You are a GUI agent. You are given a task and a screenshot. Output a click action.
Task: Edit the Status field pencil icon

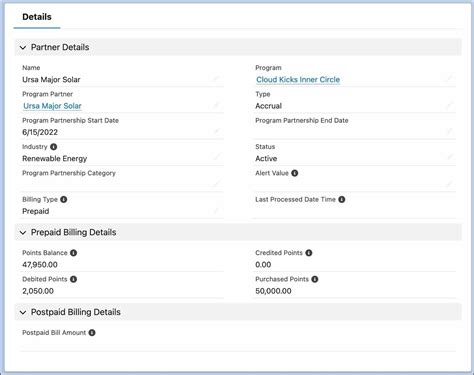pos(449,157)
